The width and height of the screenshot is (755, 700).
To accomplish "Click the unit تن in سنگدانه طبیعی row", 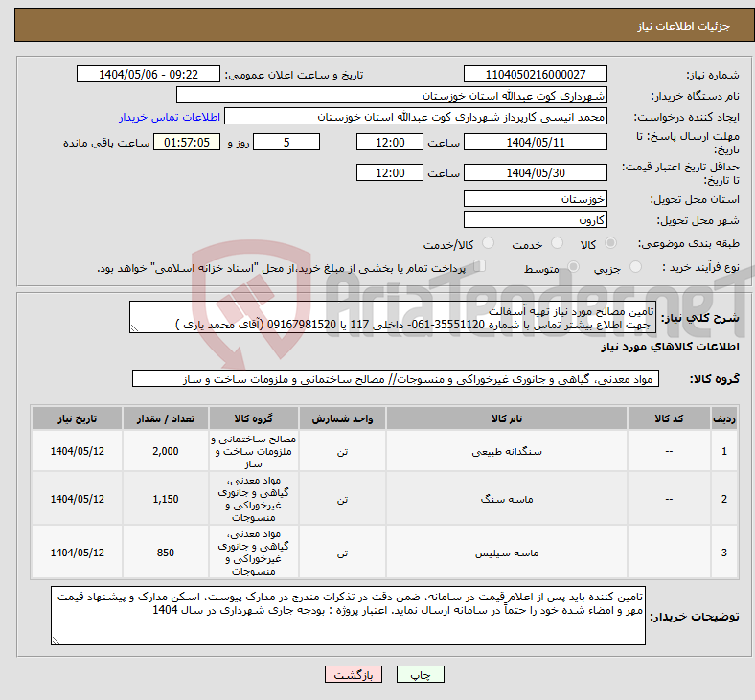I will tap(342, 451).
